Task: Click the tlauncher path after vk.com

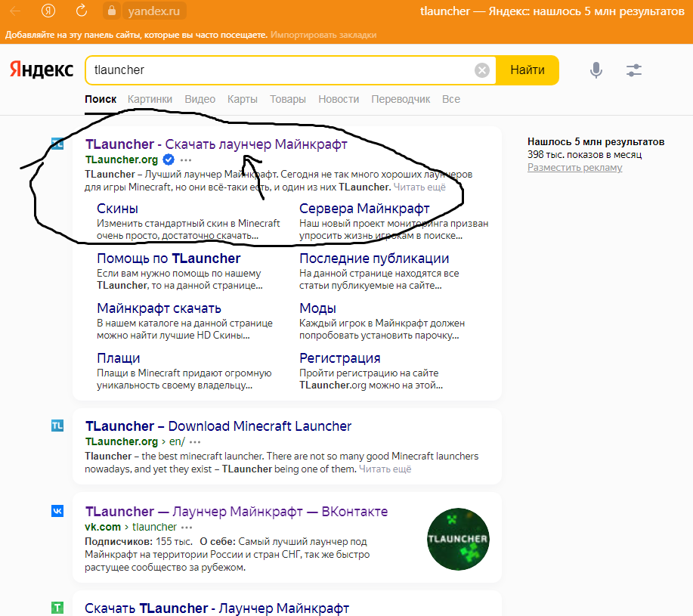Action: [x=154, y=527]
